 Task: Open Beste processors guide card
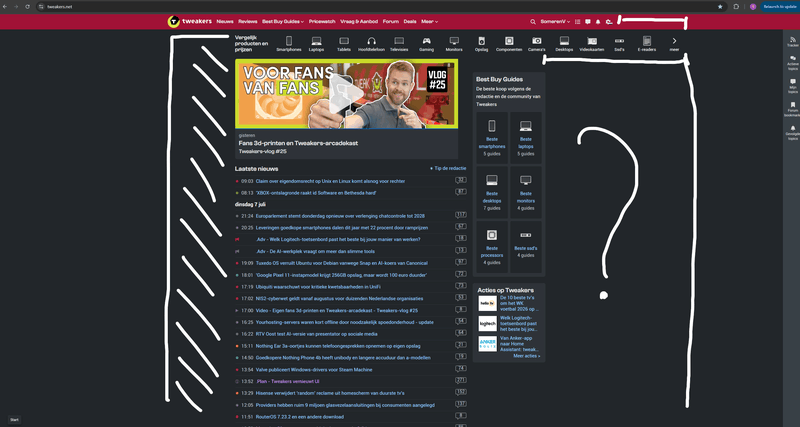492,247
